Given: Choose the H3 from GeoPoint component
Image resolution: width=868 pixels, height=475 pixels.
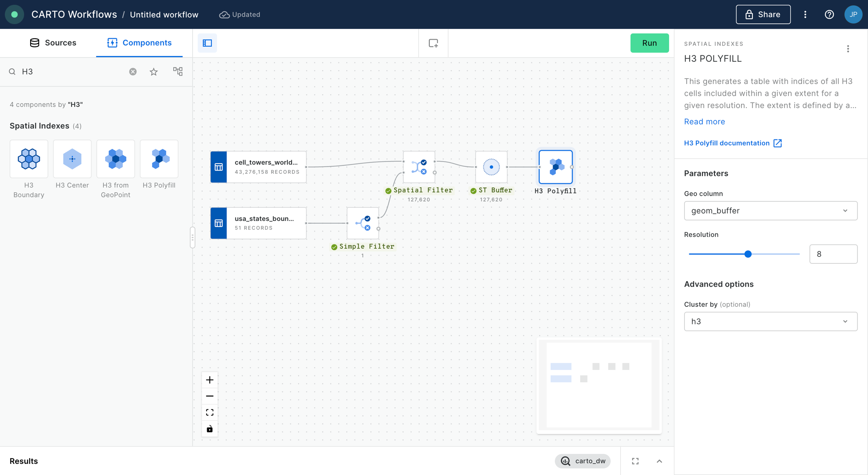Looking at the screenshot, I should 115,159.
